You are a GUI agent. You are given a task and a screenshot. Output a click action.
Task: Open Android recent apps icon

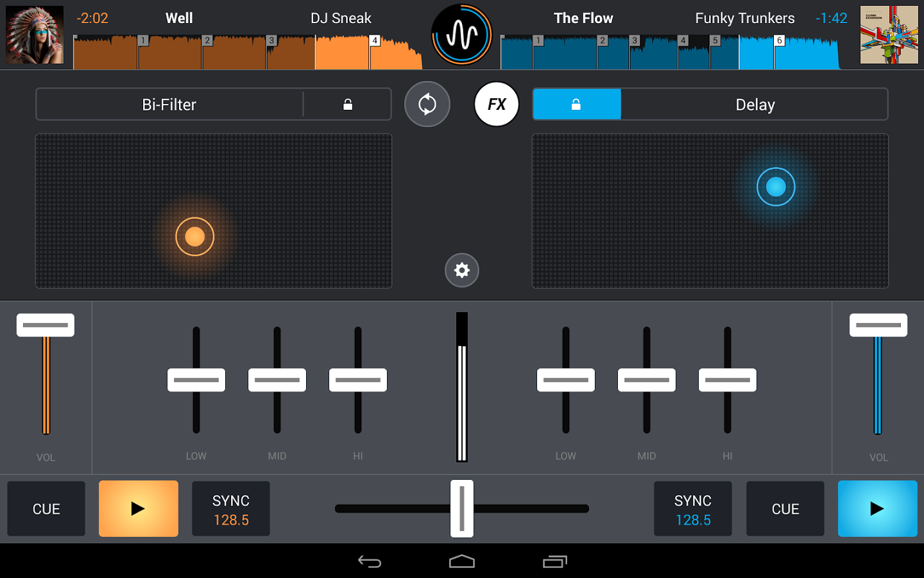554,561
